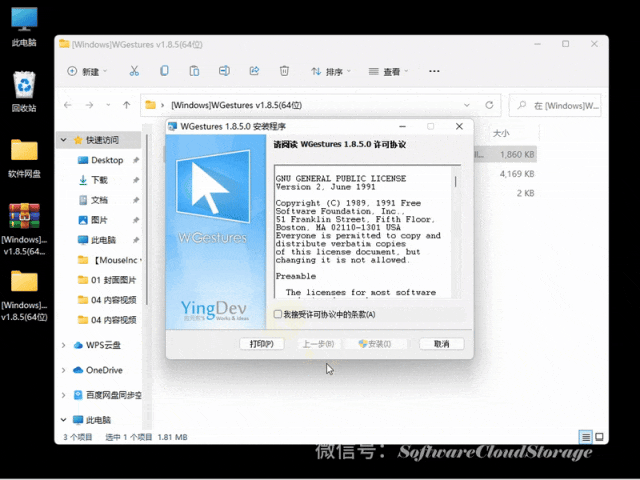Collapse the bottom 此电脑 tree node
640x480 pixels.
click(64, 420)
